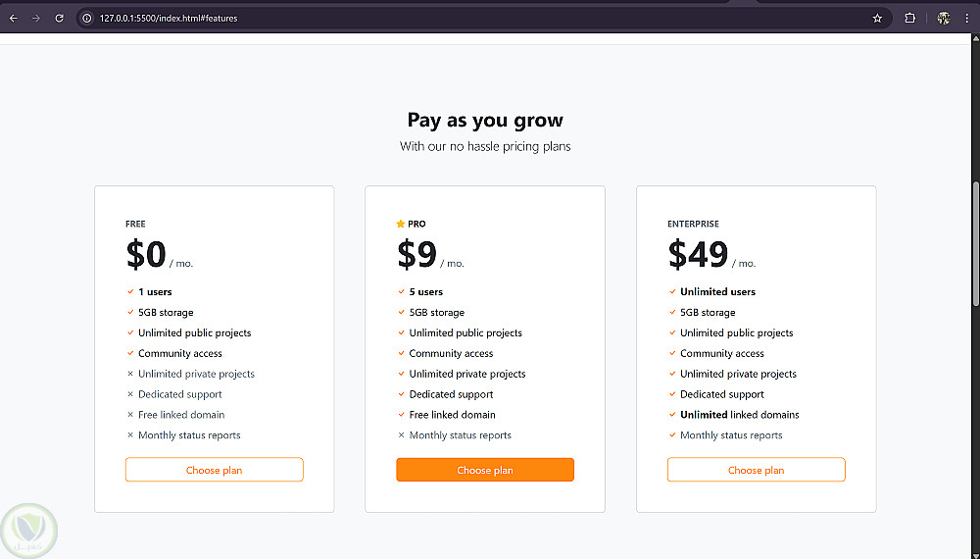980x559 pixels.
Task: Click the $49 Enterprise price text
Action: [x=698, y=255]
